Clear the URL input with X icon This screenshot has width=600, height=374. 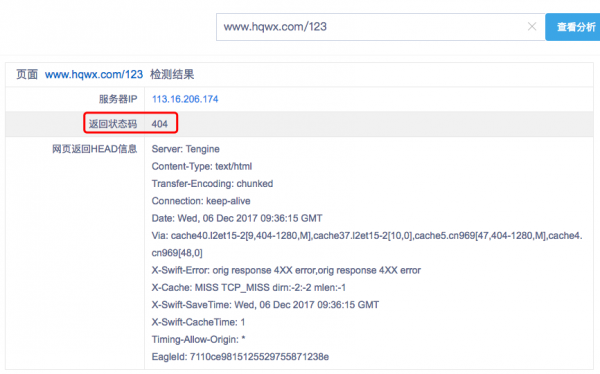pos(532,26)
